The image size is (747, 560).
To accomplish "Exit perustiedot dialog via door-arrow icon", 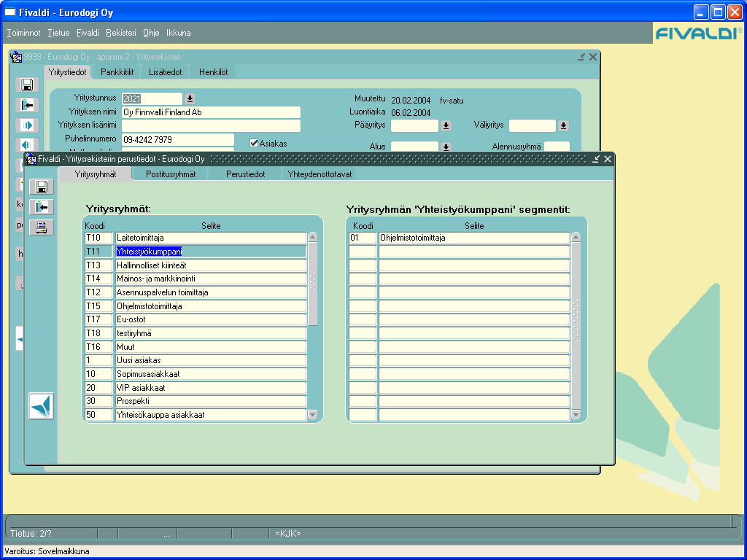I will click(x=42, y=207).
